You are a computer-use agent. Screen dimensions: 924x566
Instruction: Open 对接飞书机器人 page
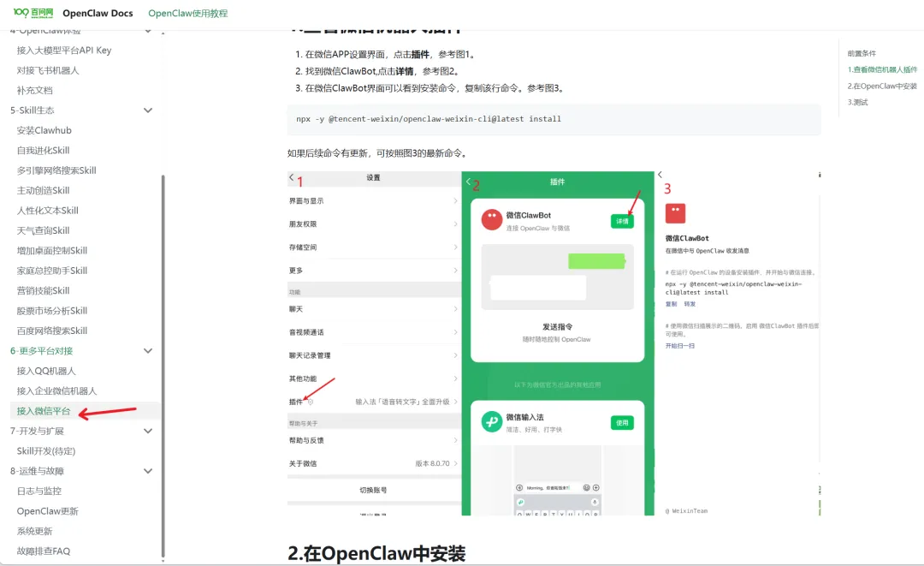pos(48,70)
